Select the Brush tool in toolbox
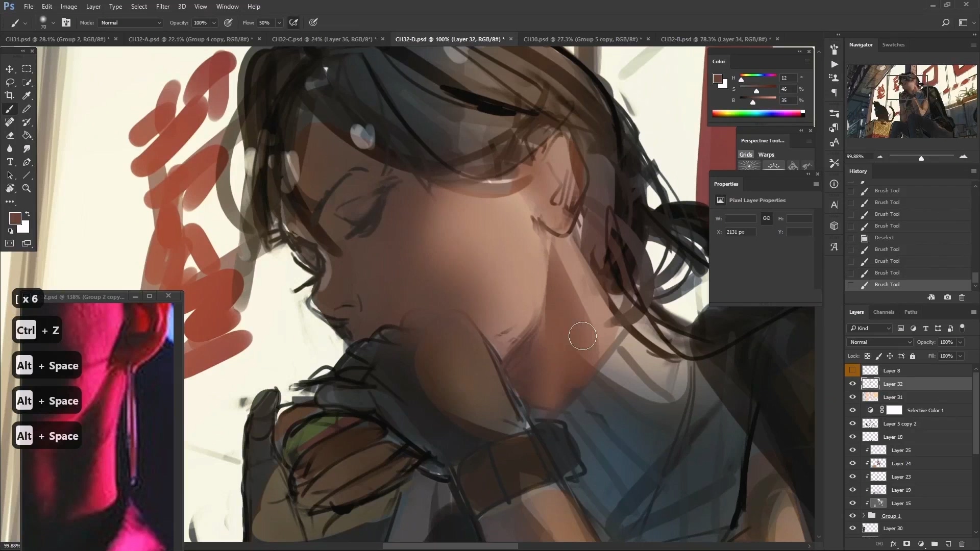The width and height of the screenshot is (980, 551). 10,109
